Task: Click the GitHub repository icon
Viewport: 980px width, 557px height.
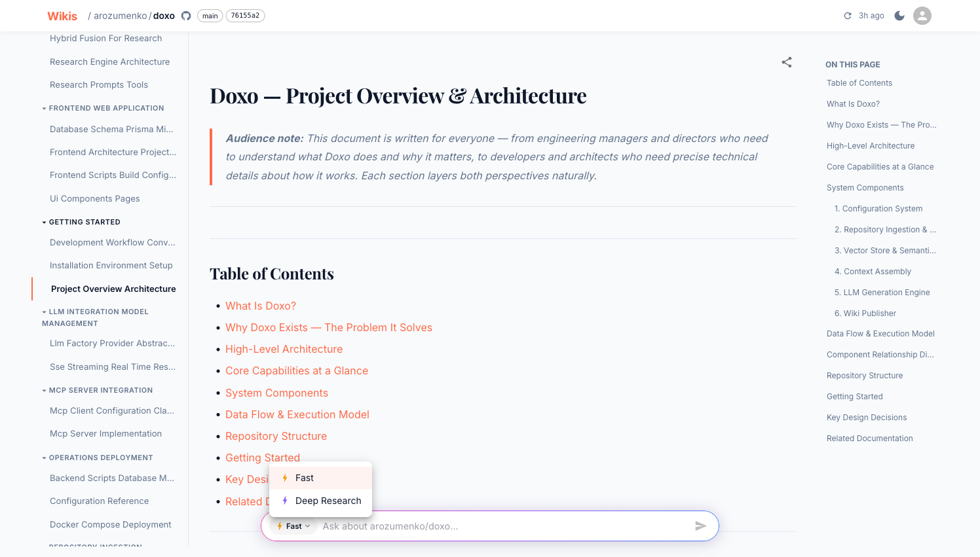Action: (x=186, y=16)
